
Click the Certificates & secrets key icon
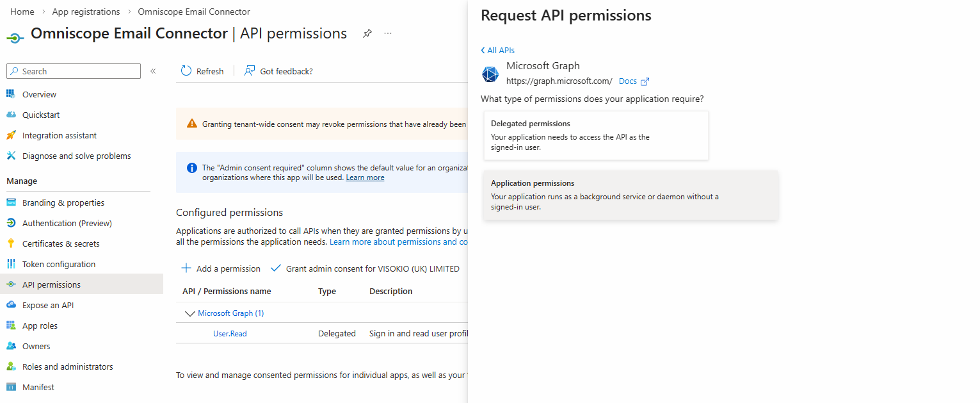pos(11,243)
